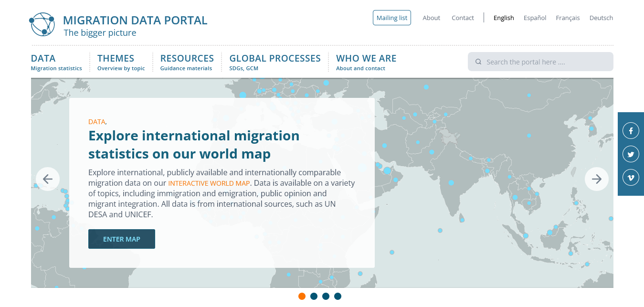Image resolution: width=644 pixels, height=307 pixels.
Task: Switch to the second carousel dot
Action: tap(314, 296)
